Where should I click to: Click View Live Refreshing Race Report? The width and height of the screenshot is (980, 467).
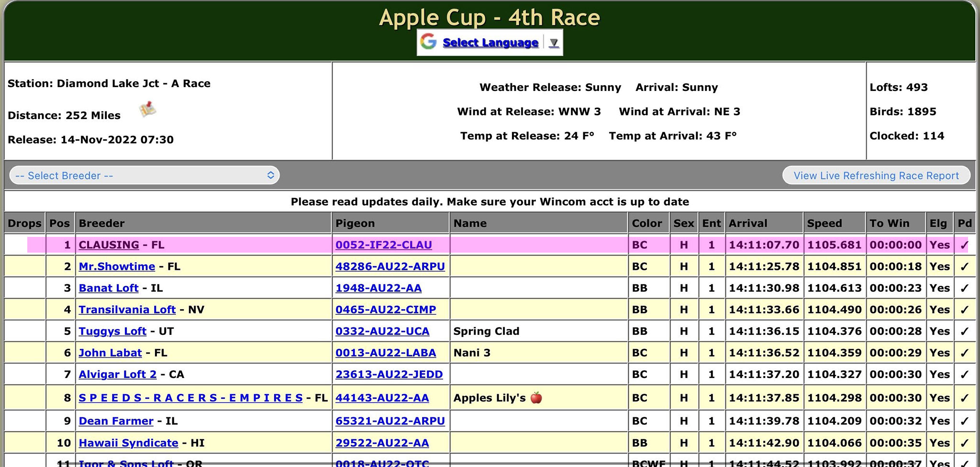tap(876, 176)
